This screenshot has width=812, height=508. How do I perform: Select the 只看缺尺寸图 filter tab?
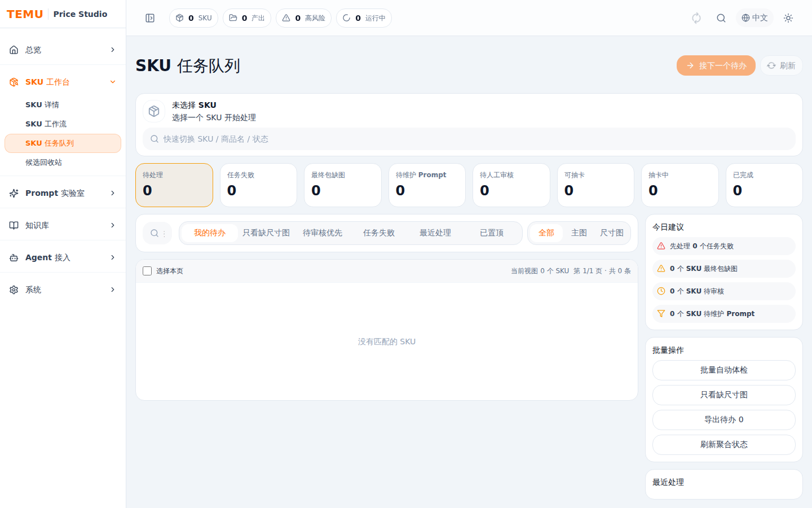[x=266, y=233]
